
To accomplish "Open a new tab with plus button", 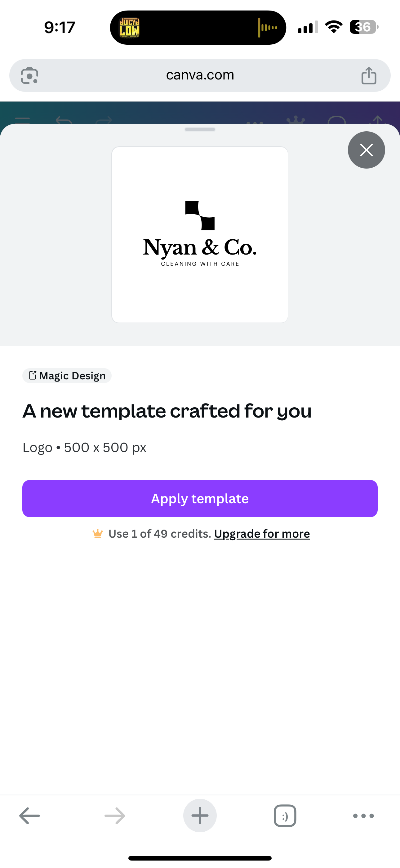I will (x=200, y=816).
